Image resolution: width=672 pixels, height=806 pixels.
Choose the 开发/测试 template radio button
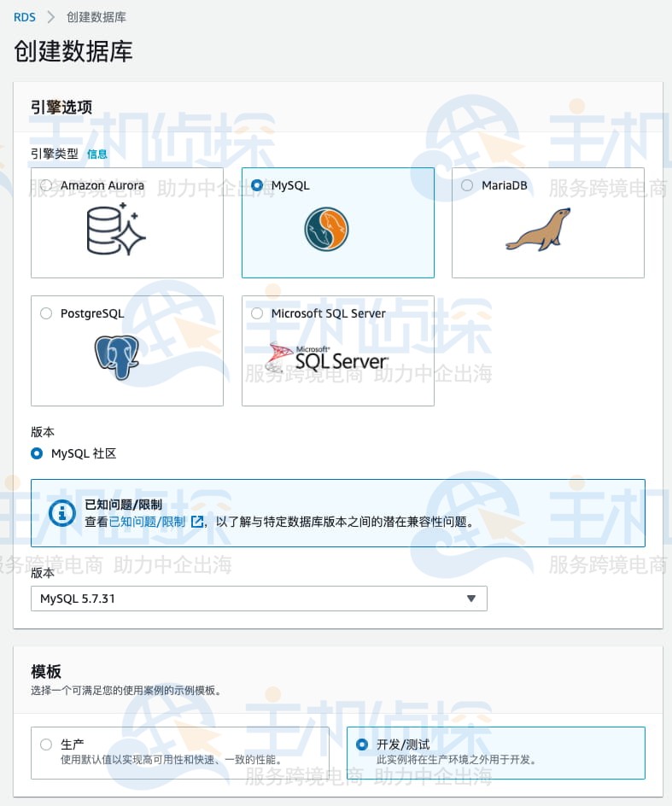362,745
